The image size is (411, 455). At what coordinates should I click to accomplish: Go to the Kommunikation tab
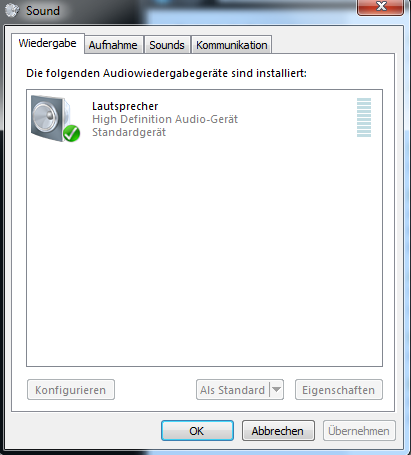232,45
